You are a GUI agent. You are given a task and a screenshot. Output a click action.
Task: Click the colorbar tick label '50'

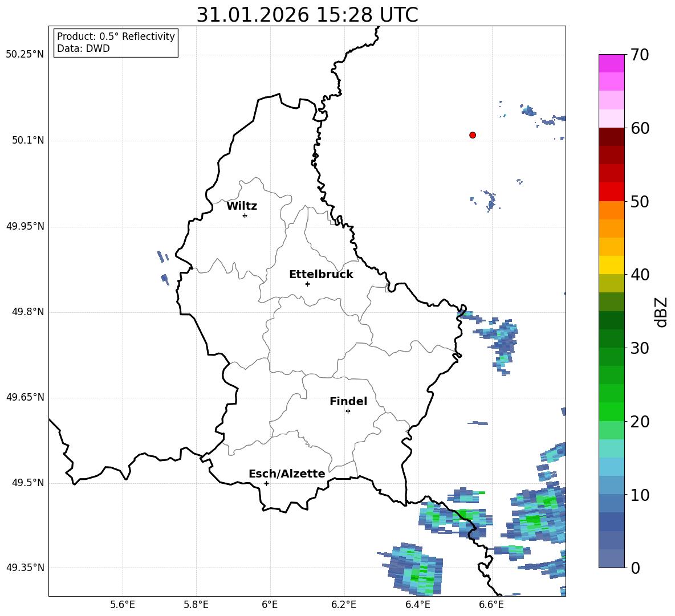pos(639,201)
